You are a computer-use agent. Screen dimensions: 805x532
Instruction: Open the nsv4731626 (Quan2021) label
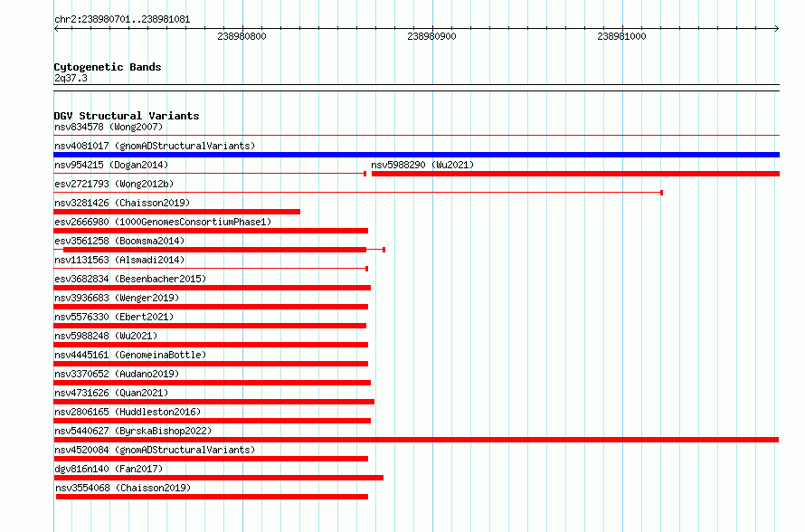[x=111, y=393]
